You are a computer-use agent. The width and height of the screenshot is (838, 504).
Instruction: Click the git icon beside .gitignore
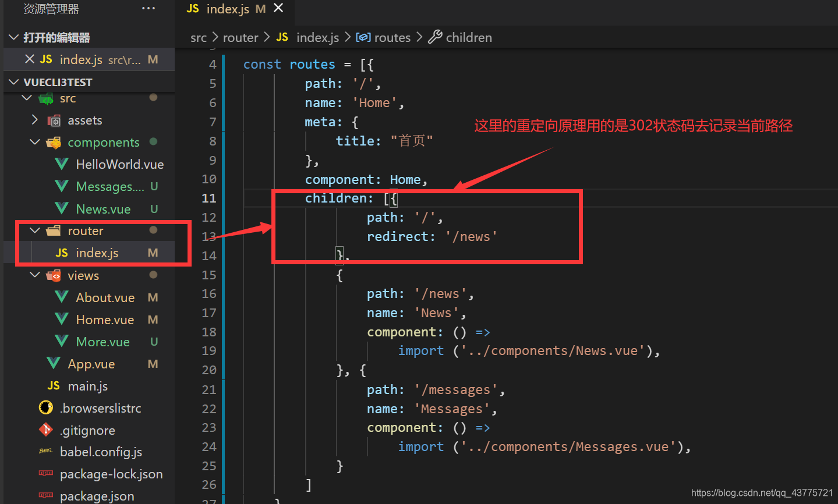click(46, 430)
